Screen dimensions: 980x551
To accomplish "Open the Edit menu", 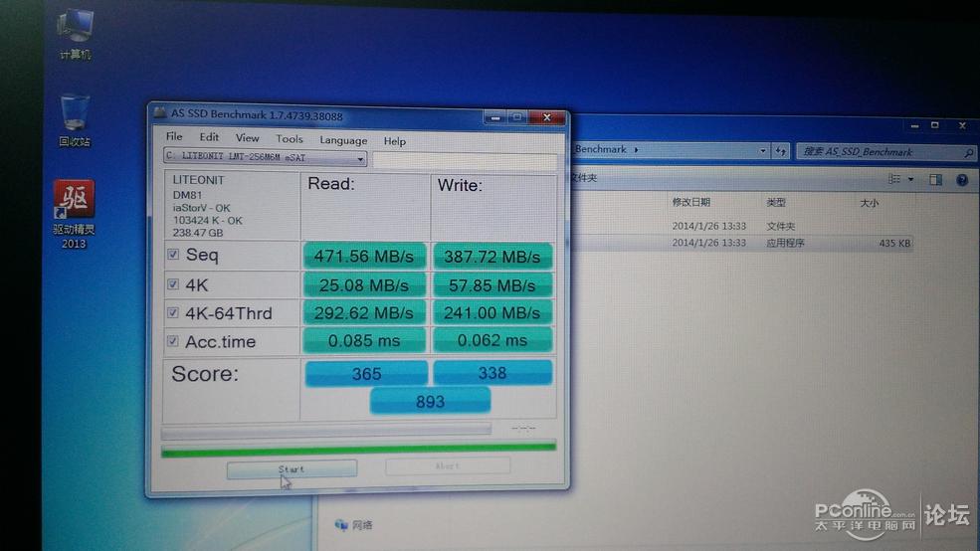I will tap(209, 137).
